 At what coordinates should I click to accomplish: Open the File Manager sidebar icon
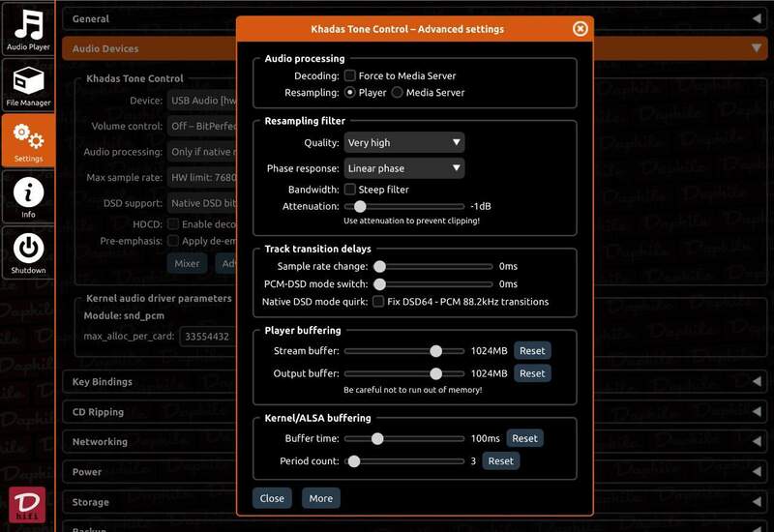pos(28,85)
